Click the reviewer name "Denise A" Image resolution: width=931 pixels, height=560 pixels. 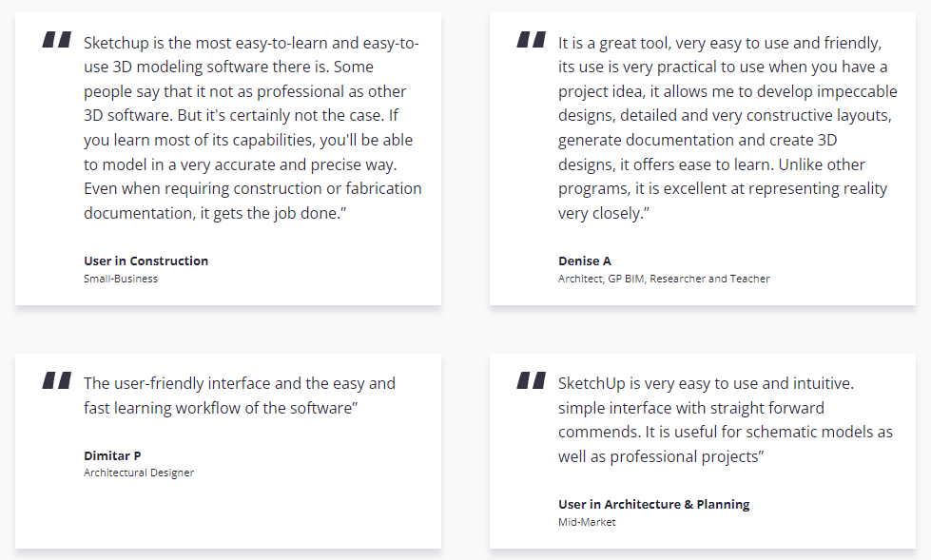tap(585, 261)
